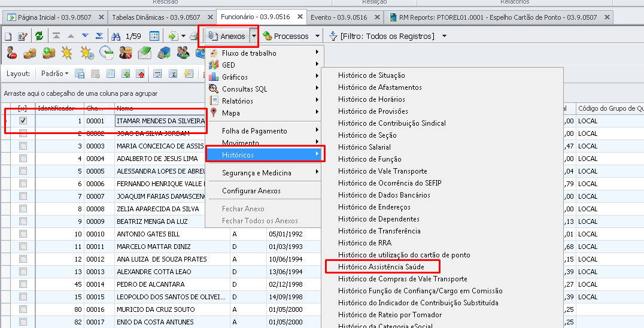Select the row LEOPOLDO DOS SANTOS DE OLIVEI...

click(x=171, y=297)
